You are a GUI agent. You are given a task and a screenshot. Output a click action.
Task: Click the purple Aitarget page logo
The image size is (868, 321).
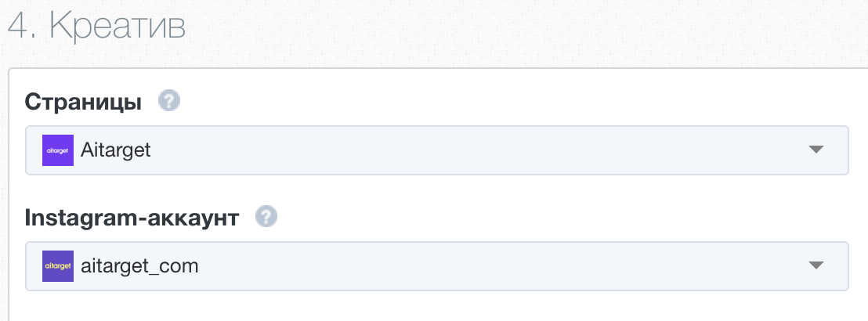58,150
